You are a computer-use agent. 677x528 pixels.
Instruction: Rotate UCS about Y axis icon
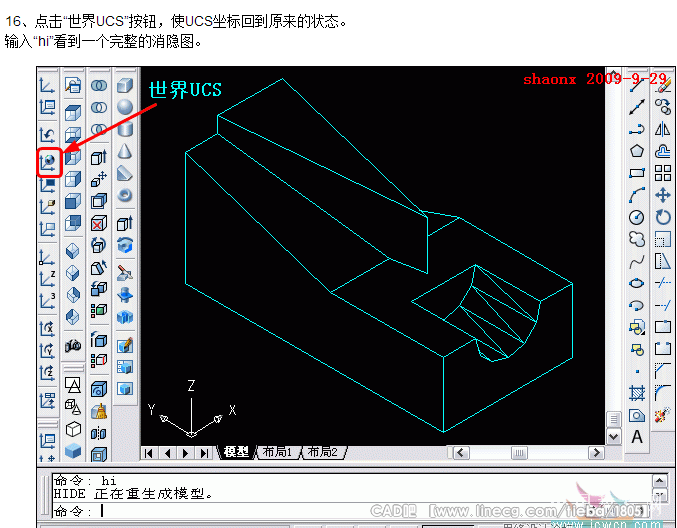click(x=47, y=351)
